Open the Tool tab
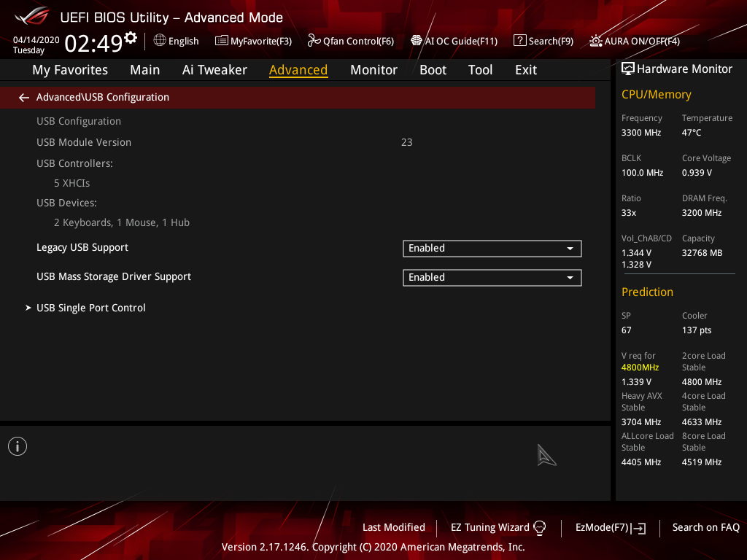Screen dimensions: 747x560 [480, 70]
